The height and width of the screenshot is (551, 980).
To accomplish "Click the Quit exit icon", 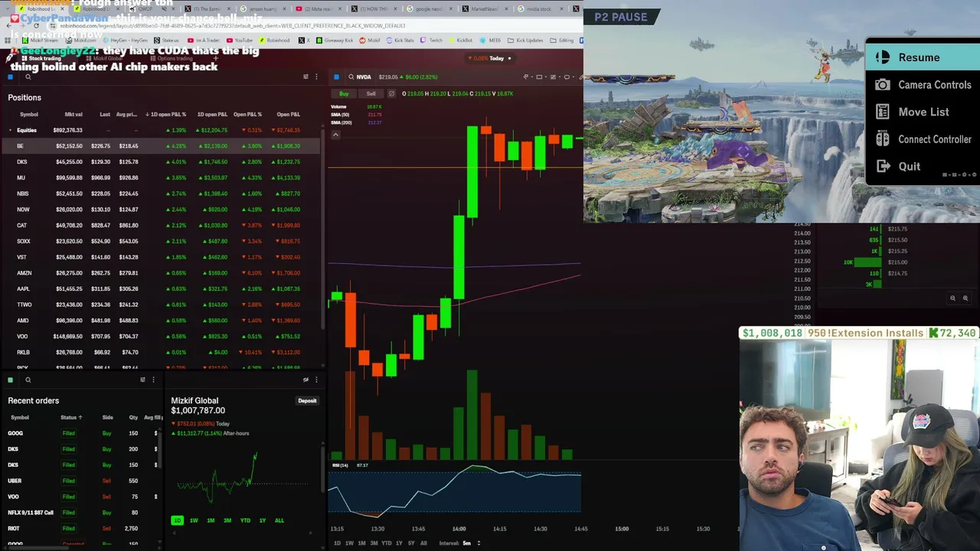I will pos(883,166).
